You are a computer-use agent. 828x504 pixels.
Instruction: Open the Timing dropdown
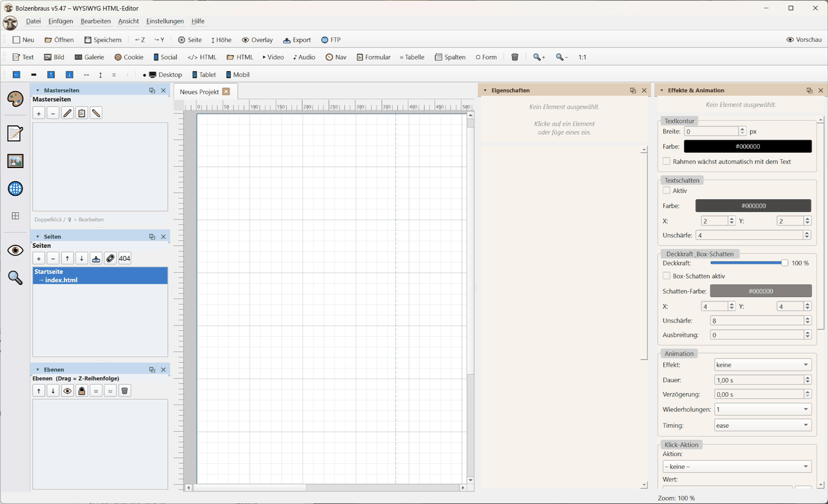click(762, 425)
